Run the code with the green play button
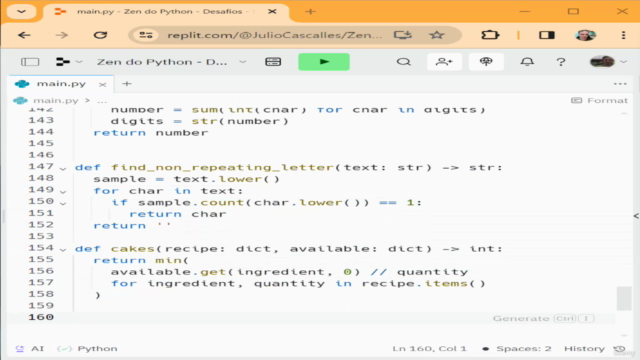640x360 pixels. pyautogui.click(x=324, y=62)
